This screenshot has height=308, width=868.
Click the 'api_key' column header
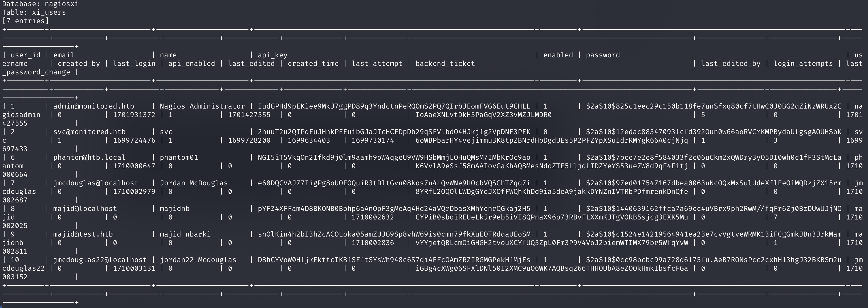[272, 55]
